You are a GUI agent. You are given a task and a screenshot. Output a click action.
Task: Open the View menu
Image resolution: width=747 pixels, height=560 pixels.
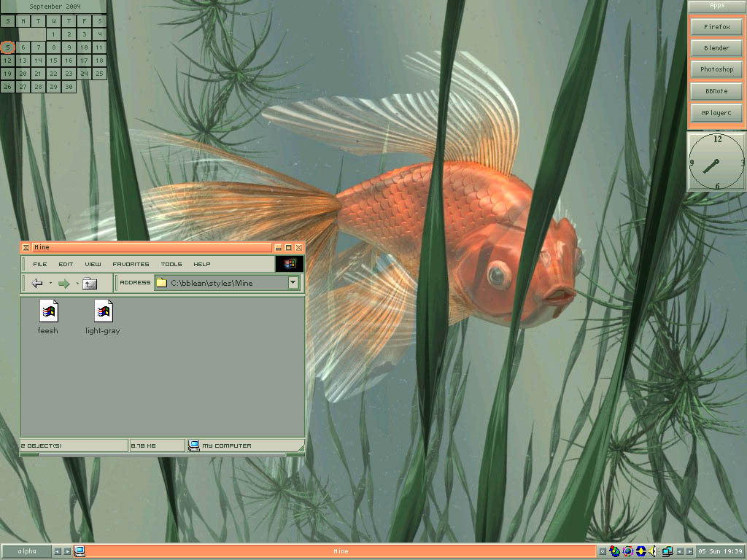point(93,264)
